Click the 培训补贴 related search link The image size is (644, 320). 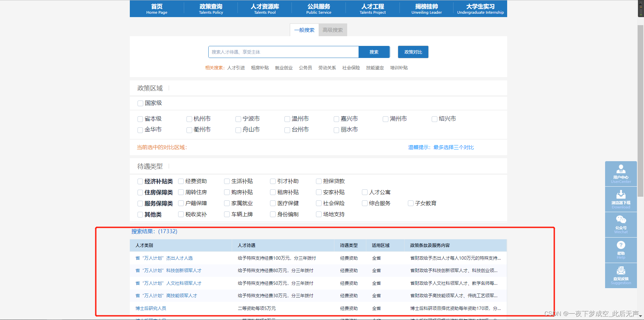click(x=399, y=68)
